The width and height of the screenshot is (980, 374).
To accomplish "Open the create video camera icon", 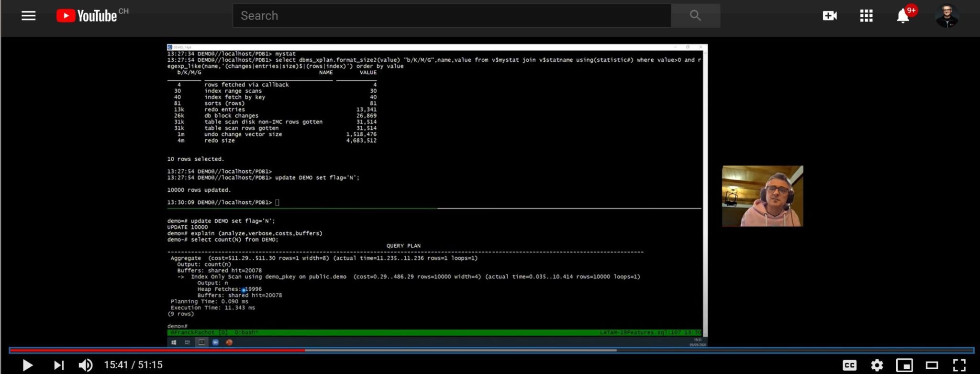I will tap(829, 16).
